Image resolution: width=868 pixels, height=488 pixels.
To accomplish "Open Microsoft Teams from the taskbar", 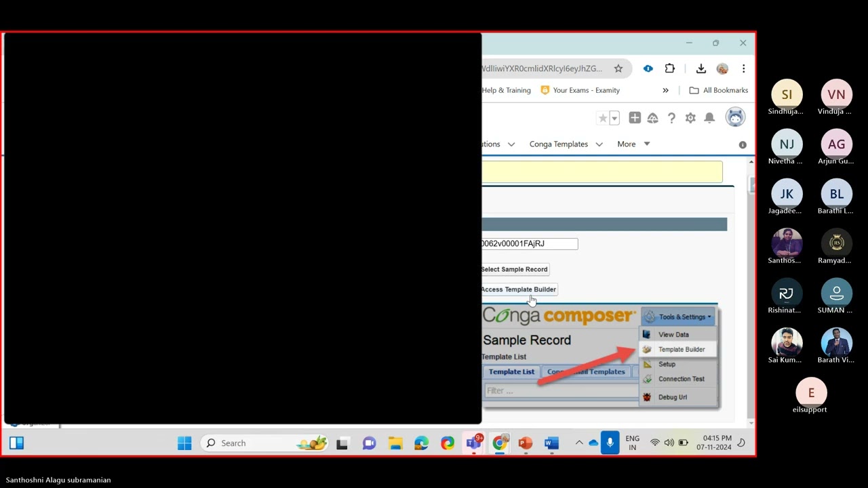I will coord(473,443).
